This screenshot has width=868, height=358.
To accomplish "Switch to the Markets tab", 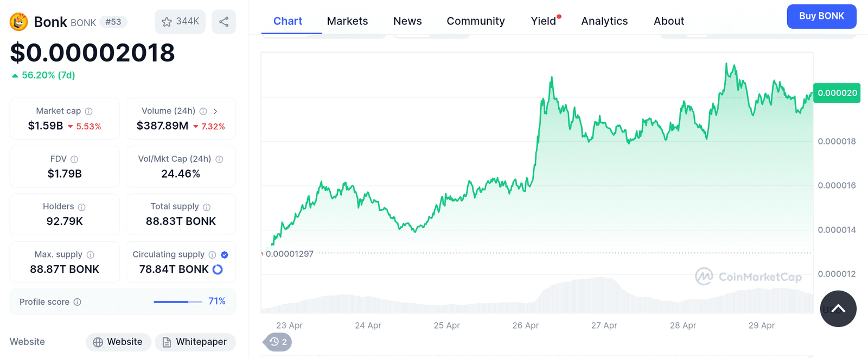I will click(x=347, y=21).
